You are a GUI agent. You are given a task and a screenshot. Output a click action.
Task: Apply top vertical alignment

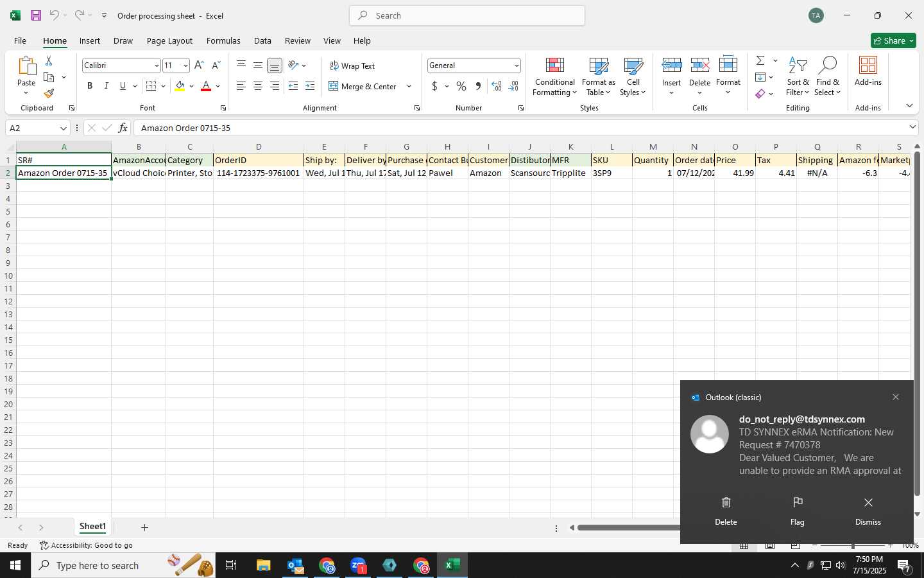click(241, 66)
